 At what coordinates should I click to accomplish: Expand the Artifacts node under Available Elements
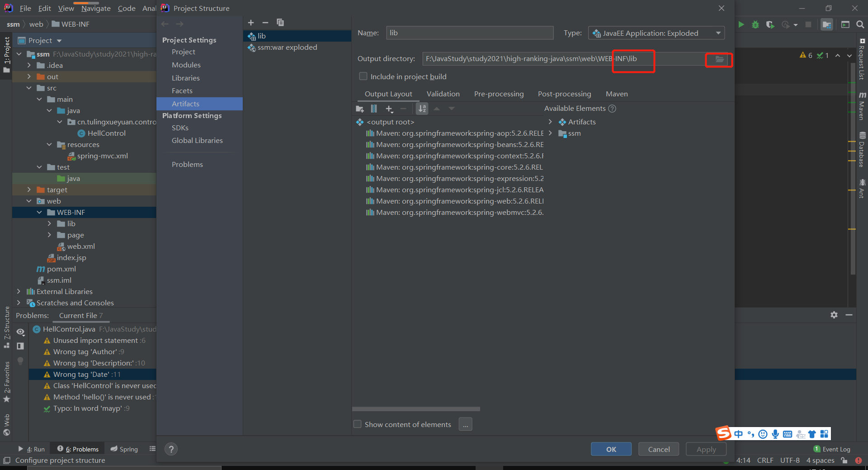551,122
